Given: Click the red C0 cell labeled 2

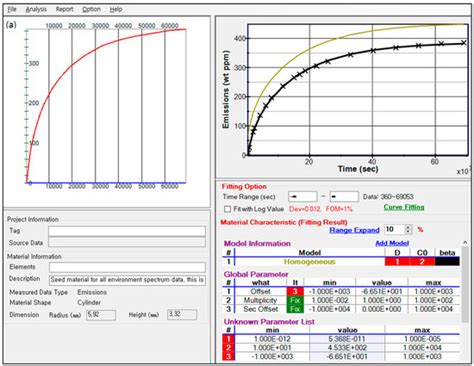Looking at the screenshot, I should coord(422,261).
